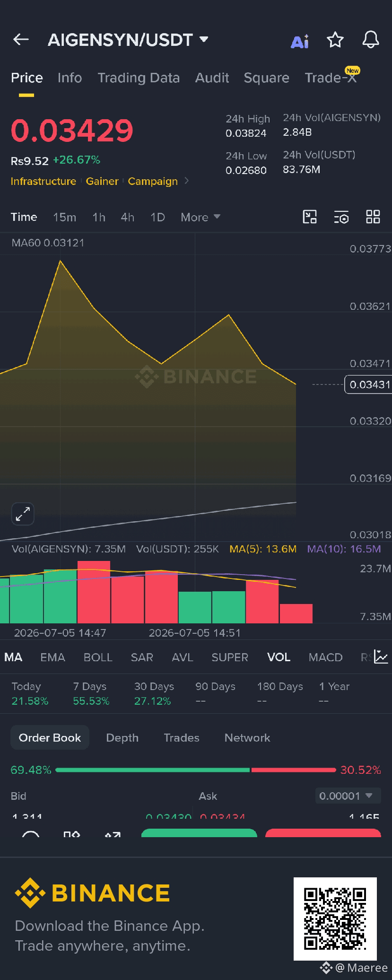Add pair to favorites with star
The height and width of the screenshot is (980, 392).
pos(335,40)
